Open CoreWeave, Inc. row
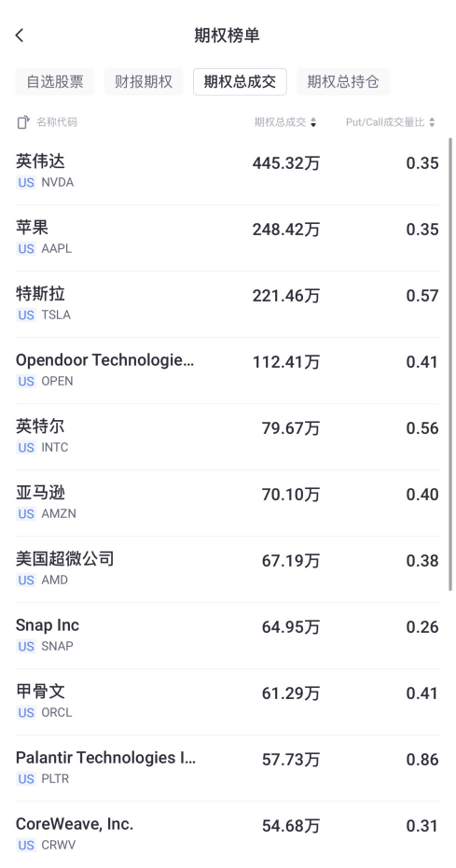The height and width of the screenshot is (868, 456). (x=228, y=834)
